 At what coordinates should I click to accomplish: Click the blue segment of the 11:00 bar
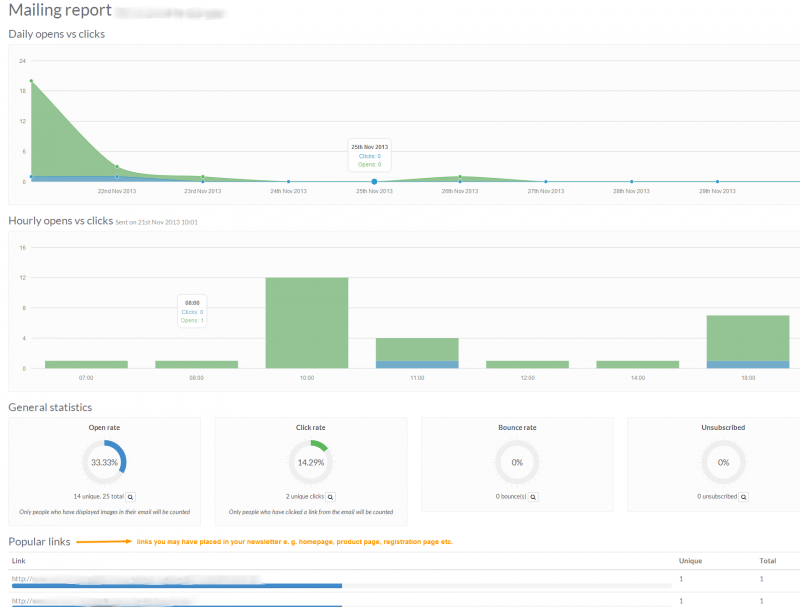point(417,366)
